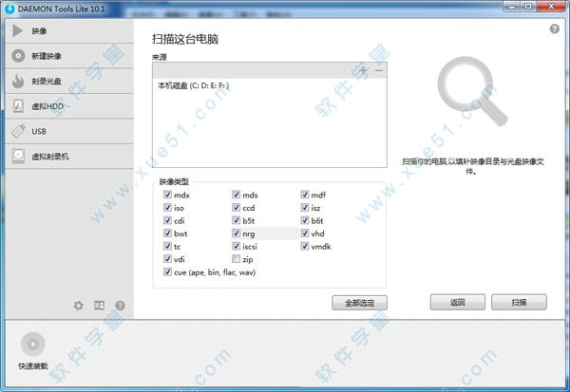
Task: Click the play triangle icon beside 映像
Action: [17, 31]
